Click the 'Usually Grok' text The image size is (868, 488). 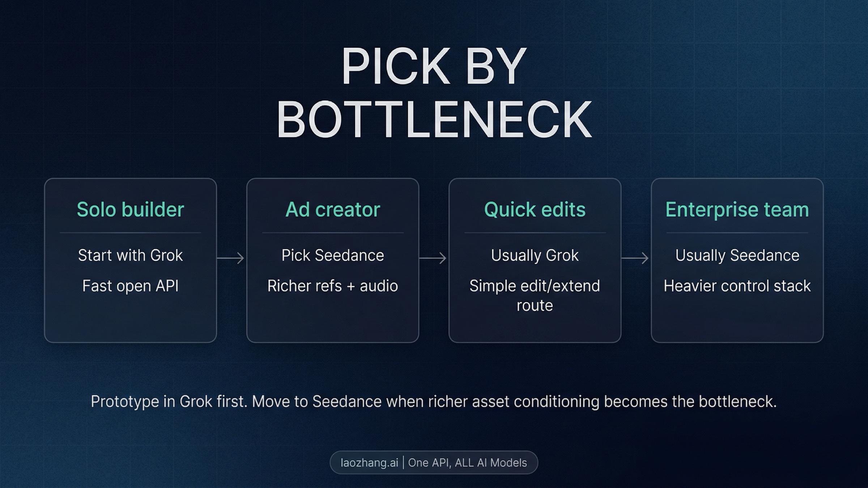535,256
